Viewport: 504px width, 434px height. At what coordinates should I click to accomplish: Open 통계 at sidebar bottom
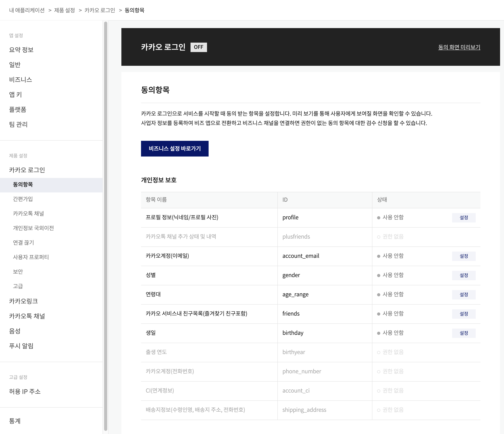click(15, 421)
